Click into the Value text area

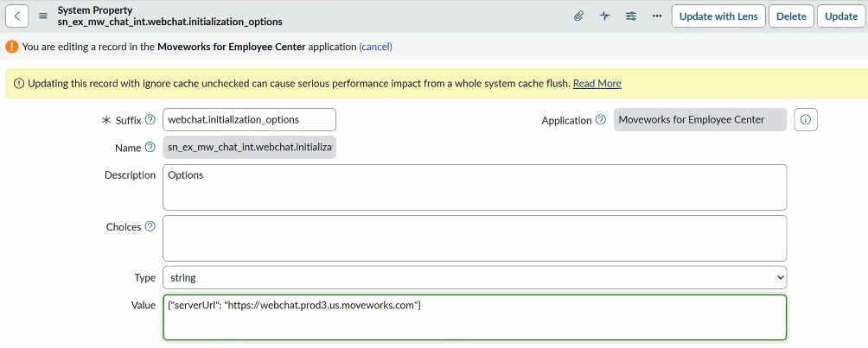coord(475,317)
